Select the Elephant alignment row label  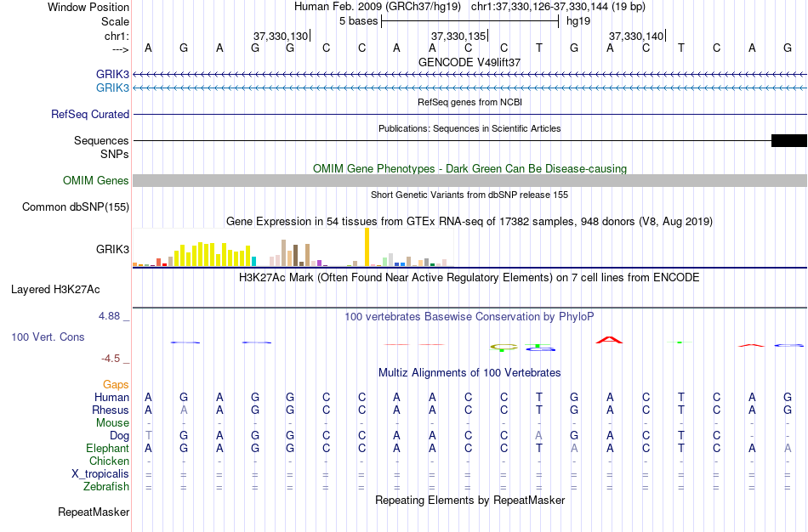(107, 448)
